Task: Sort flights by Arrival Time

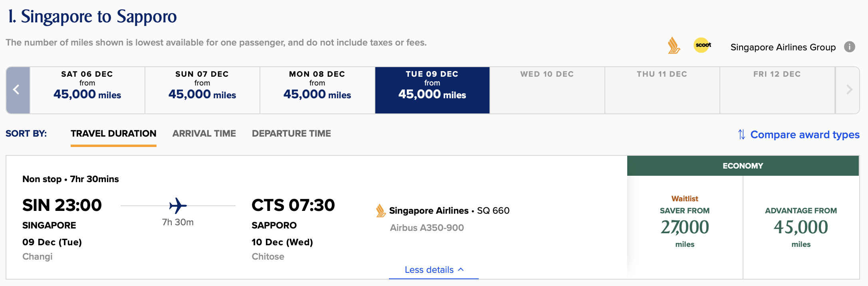Action: tap(204, 134)
